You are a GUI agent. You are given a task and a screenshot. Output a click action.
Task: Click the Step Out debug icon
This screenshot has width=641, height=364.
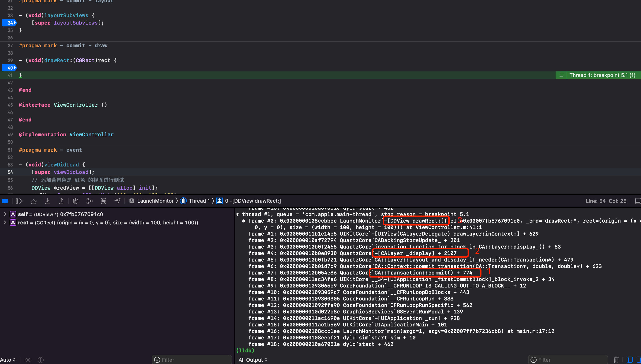tap(61, 201)
